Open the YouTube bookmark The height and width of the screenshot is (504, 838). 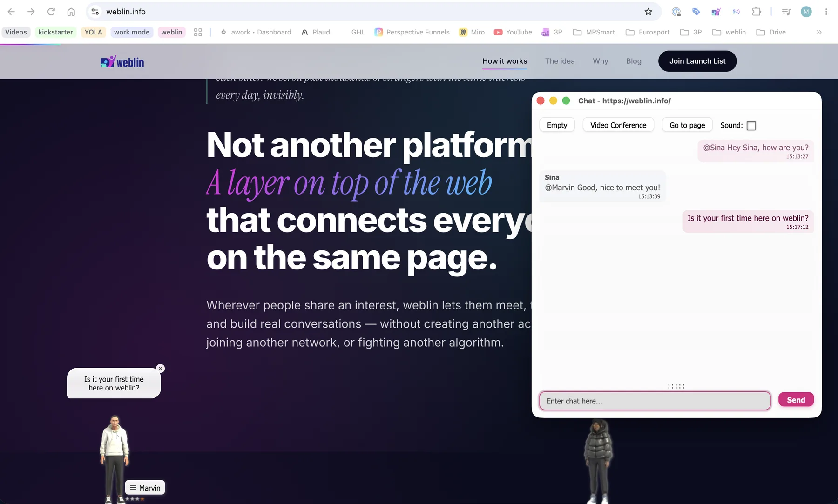point(513,32)
